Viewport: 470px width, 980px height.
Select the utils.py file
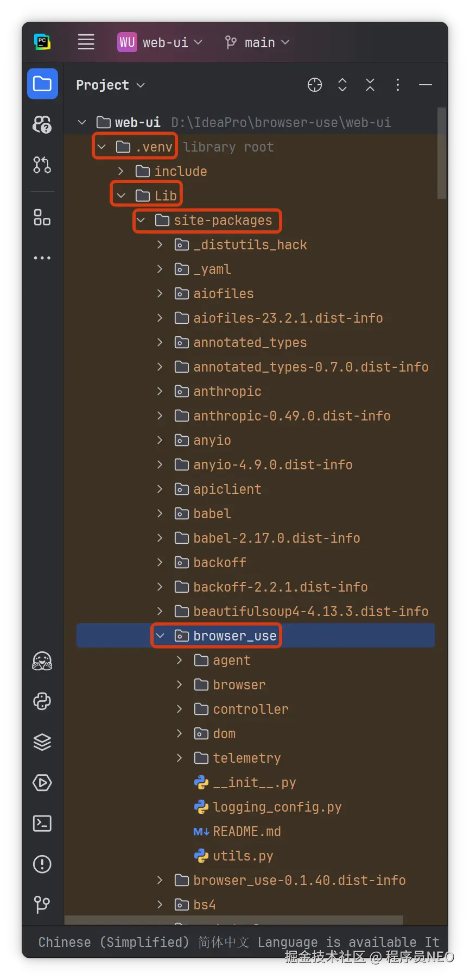[x=243, y=856]
